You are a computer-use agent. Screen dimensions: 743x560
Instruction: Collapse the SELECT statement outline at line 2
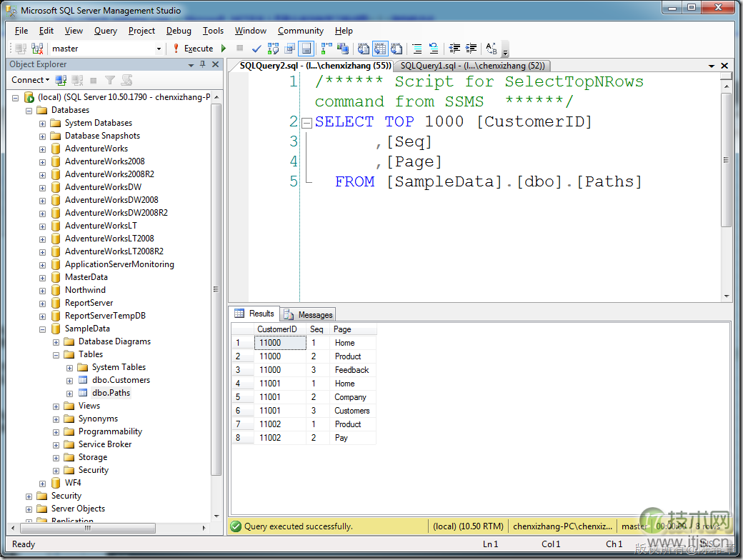tap(307, 123)
